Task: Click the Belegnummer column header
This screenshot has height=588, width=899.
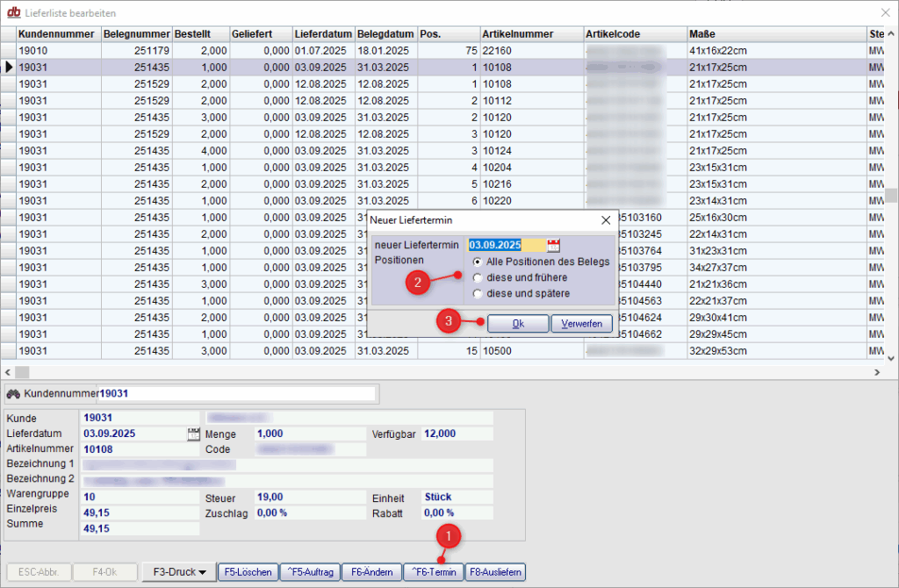Action: coord(137,34)
